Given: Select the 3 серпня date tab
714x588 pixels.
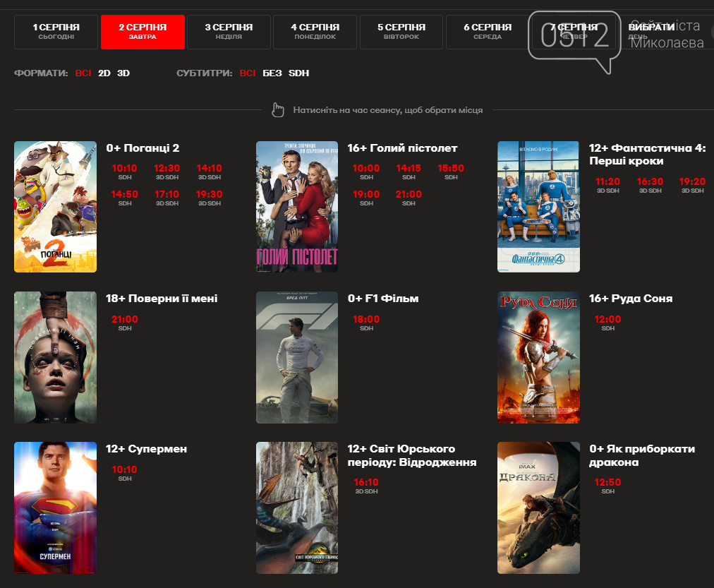Looking at the screenshot, I should [229, 32].
